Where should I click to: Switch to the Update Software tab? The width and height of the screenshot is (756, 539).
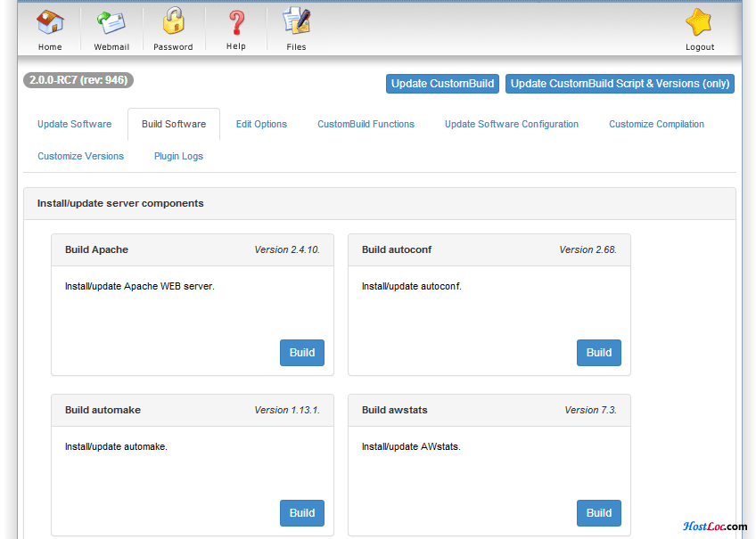(75, 125)
